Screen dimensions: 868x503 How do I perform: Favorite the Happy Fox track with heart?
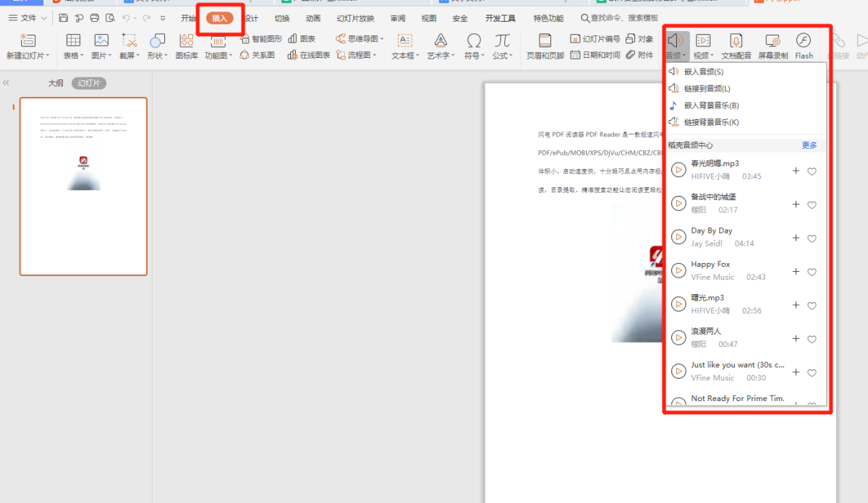(x=812, y=272)
